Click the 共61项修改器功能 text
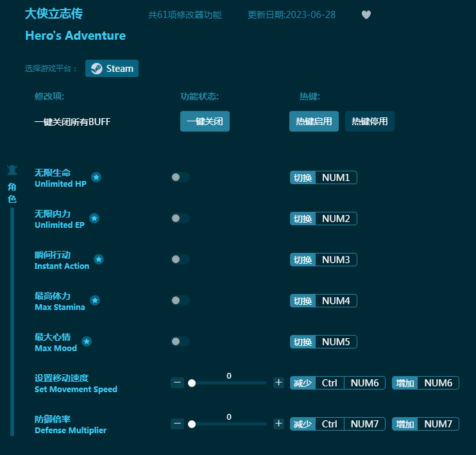The image size is (476, 455). [x=185, y=15]
